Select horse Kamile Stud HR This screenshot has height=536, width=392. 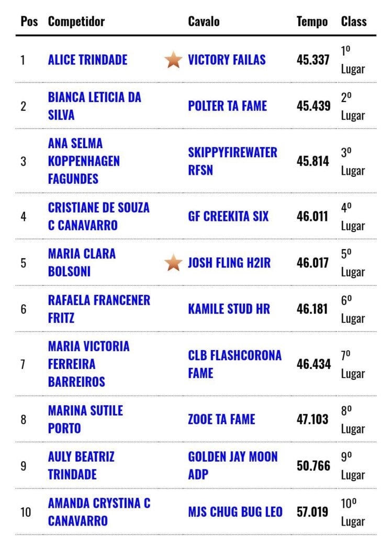[x=229, y=309]
